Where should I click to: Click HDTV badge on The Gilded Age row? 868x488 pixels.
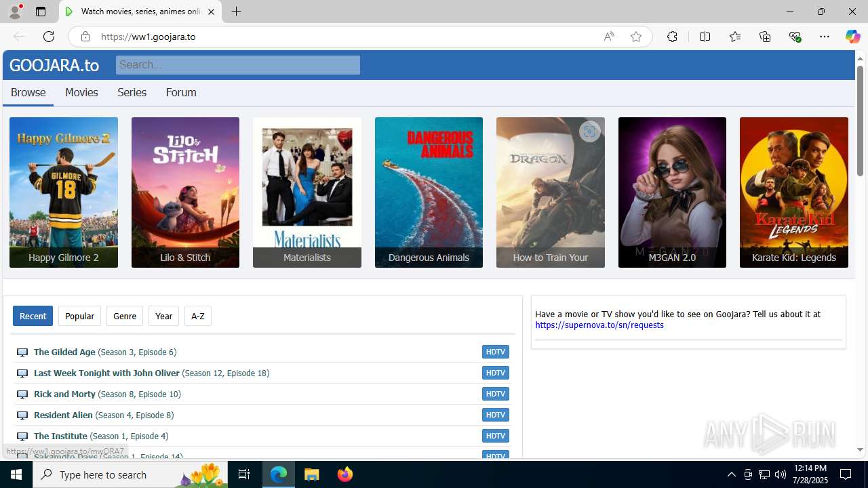496,352
